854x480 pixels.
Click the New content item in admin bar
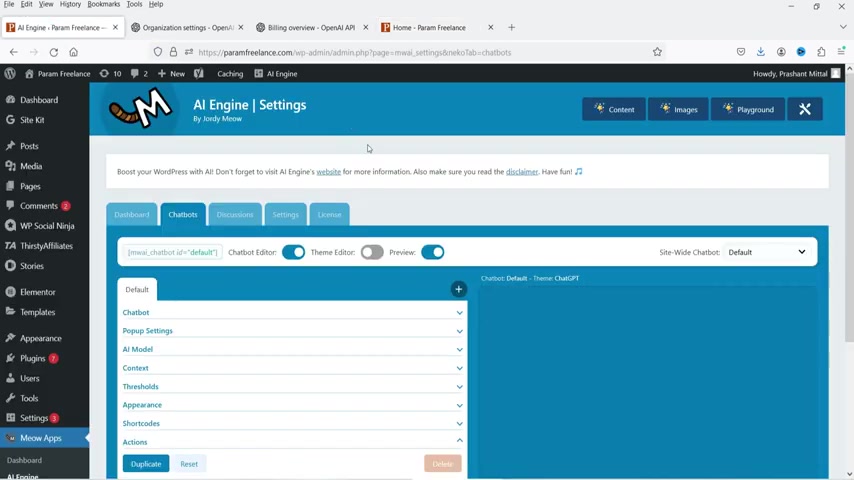tap(171, 74)
